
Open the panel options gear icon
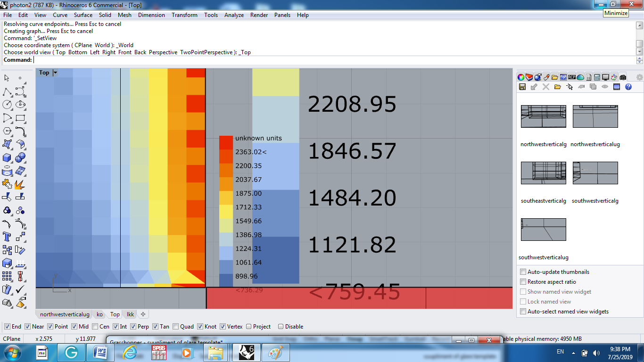(639, 77)
